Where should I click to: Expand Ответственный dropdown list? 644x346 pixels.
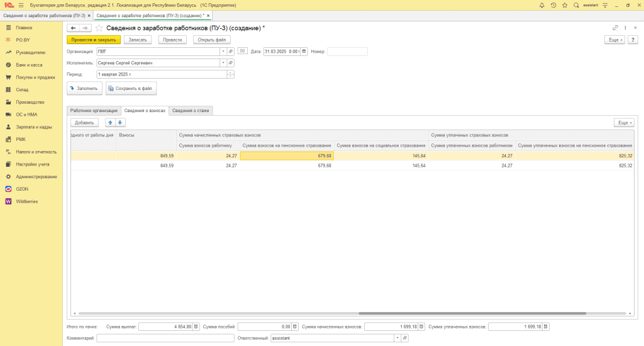[x=397, y=338]
